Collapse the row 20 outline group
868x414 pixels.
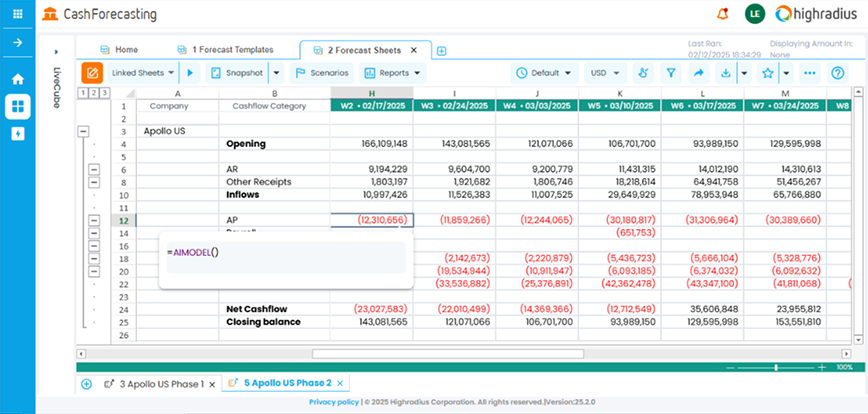pyautogui.click(x=94, y=271)
